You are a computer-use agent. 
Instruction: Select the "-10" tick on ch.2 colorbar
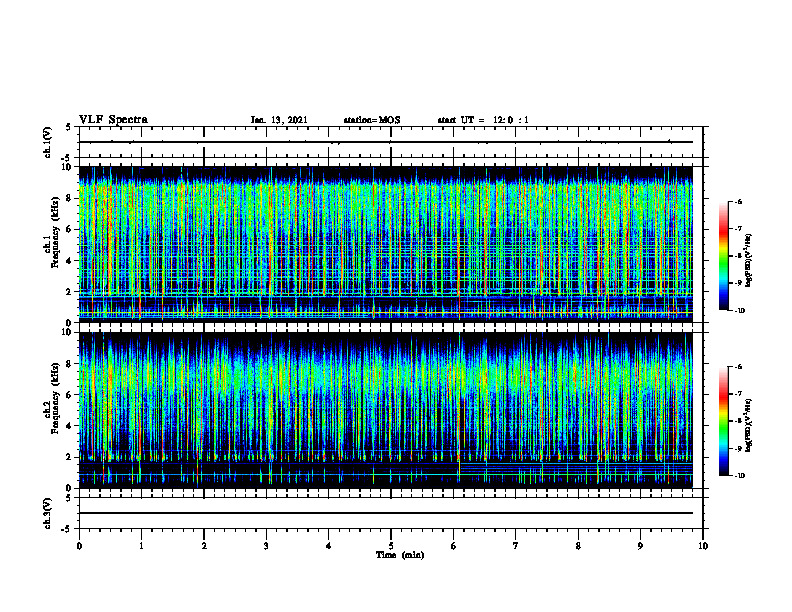coord(739,476)
